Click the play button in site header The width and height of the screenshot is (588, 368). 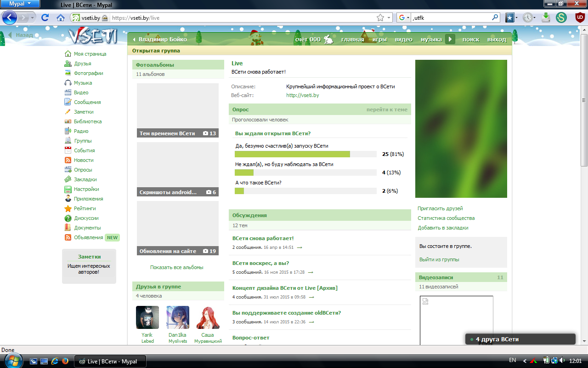click(x=450, y=39)
